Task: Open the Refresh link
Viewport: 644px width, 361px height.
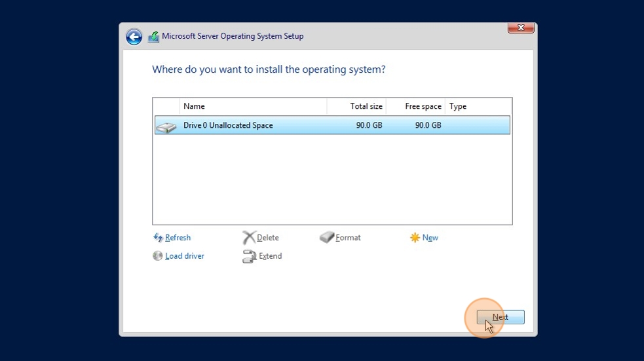Action: pos(178,237)
